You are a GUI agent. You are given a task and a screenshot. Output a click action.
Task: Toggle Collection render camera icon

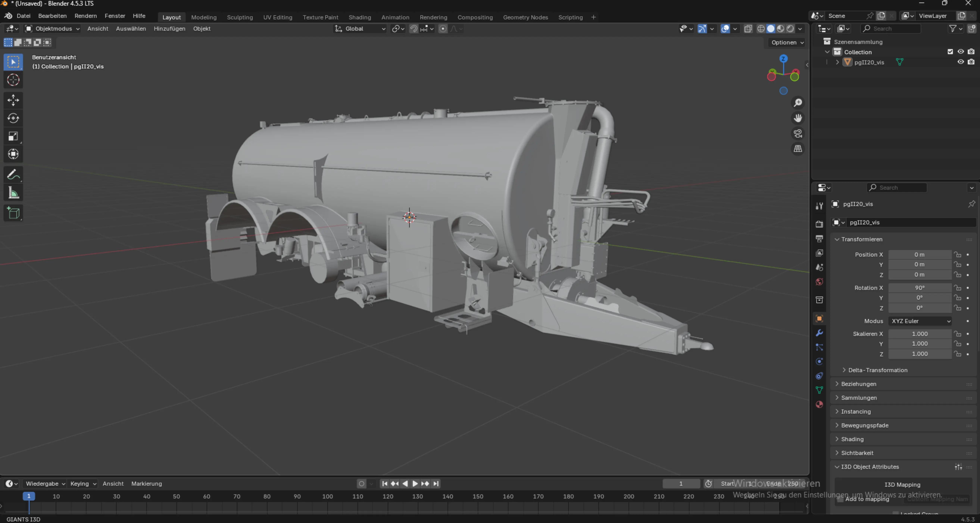click(971, 52)
